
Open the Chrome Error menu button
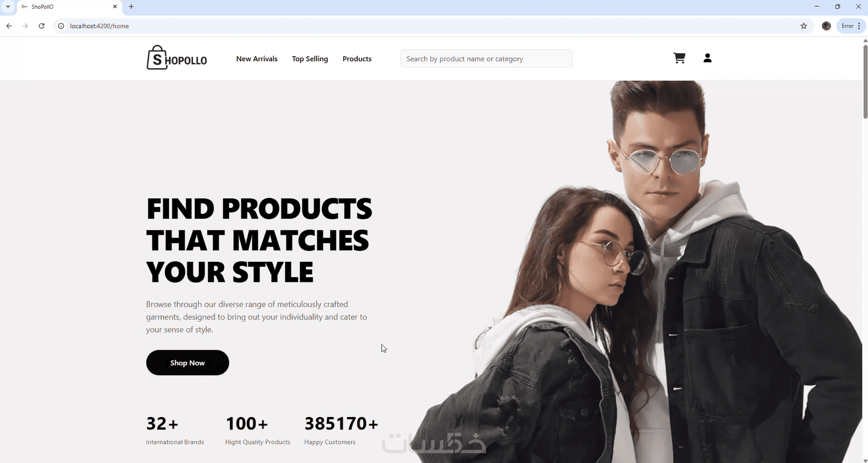[x=851, y=26]
